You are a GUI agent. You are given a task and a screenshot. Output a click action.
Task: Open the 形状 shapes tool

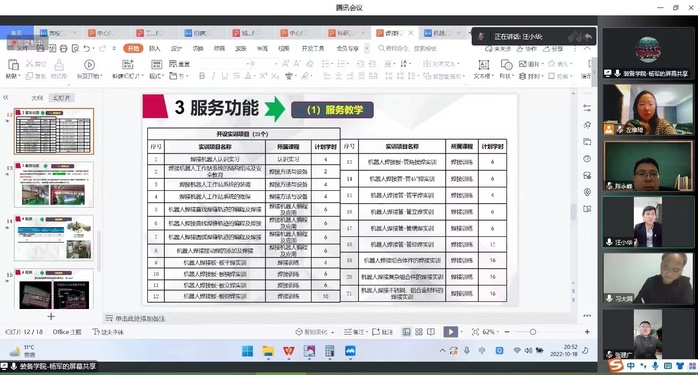coord(506,65)
